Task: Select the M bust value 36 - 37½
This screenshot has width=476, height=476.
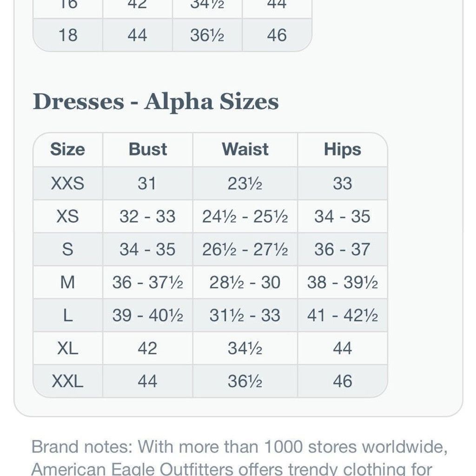Action: [x=147, y=282]
